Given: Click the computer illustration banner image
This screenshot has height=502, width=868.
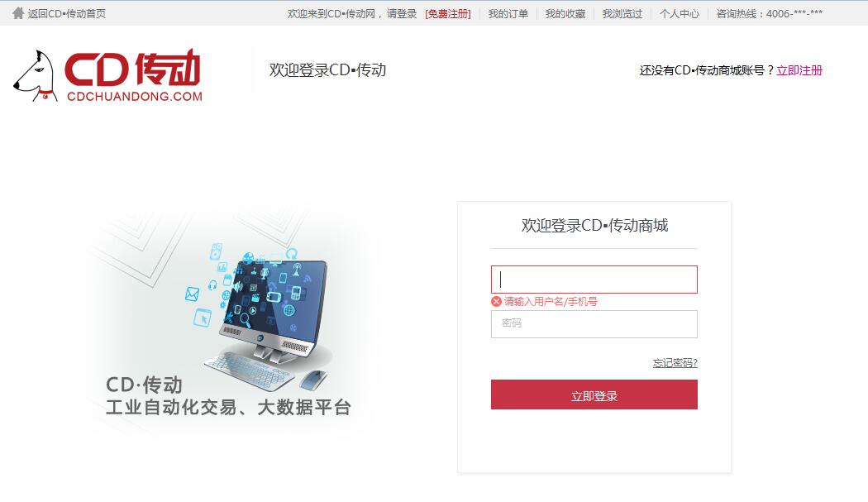Looking at the screenshot, I should pos(229,320).
